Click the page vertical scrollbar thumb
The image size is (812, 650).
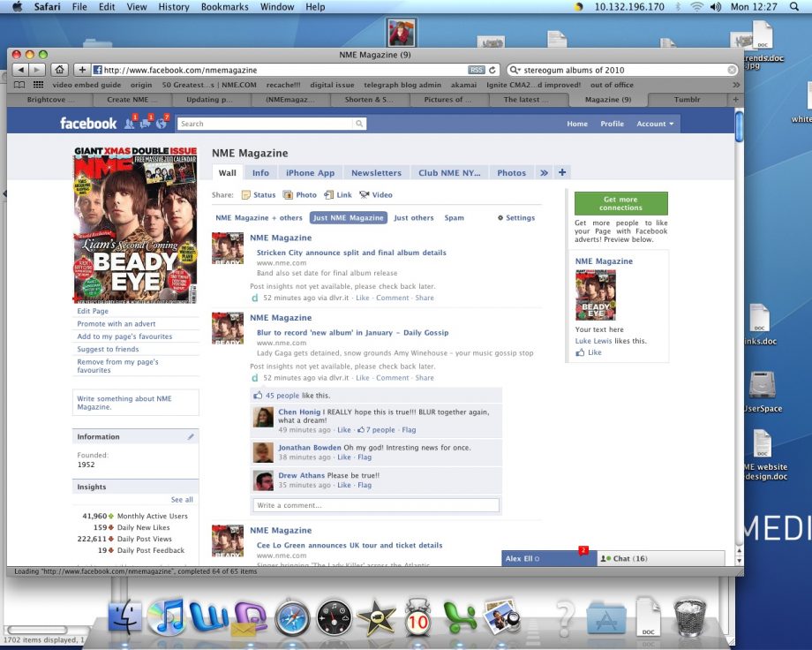click(739, 126)
